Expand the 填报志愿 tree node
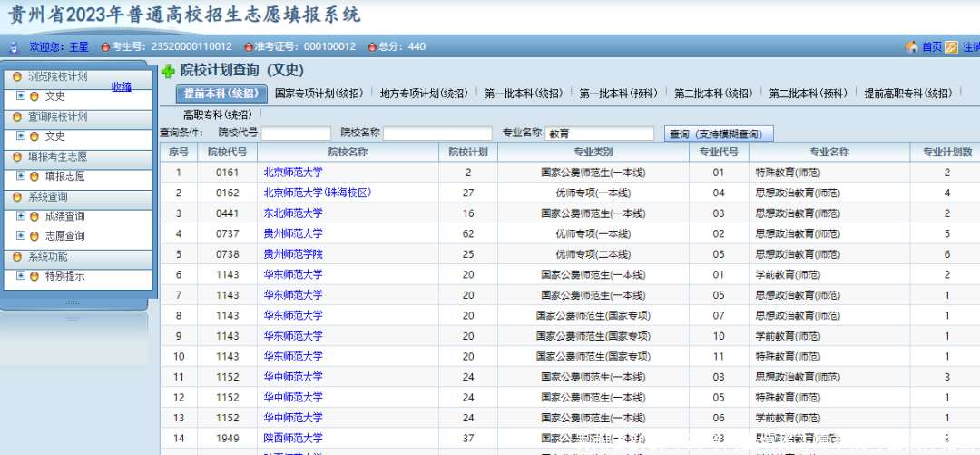980x455 pixels. pyautogui.click(x=21, y=176)
